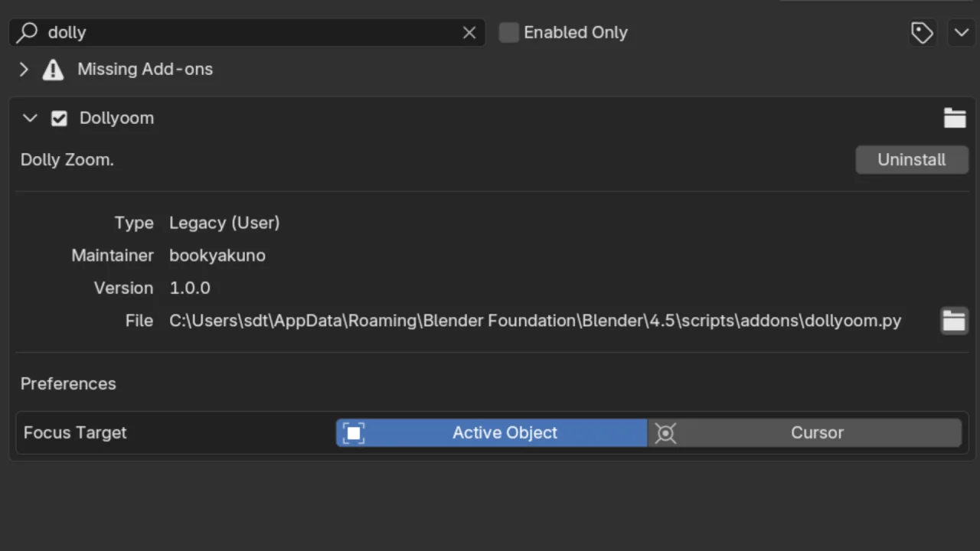Image resolution: width=980 pixels, height=551 pixels.
Task: Clear the "dolly" search text
Action: (469, 32)
